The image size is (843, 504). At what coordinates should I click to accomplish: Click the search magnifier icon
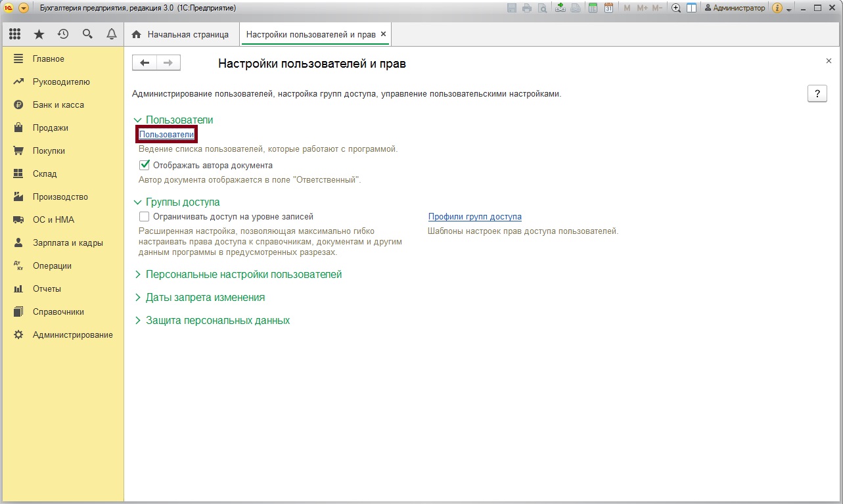click(87, 34)
